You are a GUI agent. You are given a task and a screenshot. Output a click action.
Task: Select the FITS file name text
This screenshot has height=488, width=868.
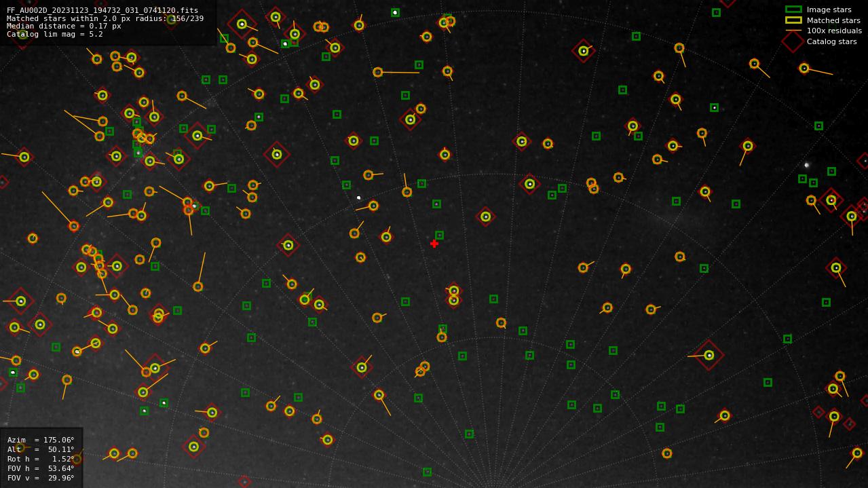pos(102,10)
